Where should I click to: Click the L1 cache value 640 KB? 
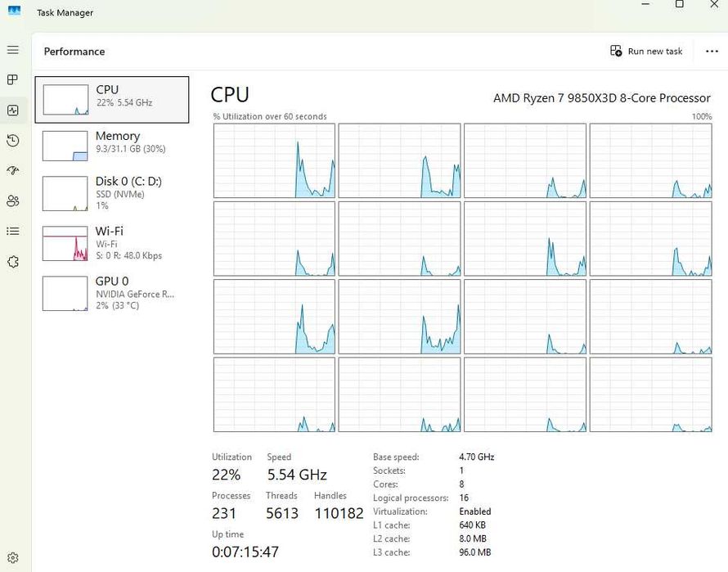tap(473, 525)
